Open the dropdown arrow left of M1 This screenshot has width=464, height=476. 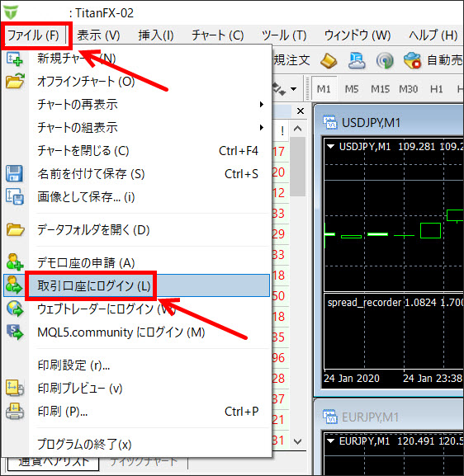coord(293,89)
